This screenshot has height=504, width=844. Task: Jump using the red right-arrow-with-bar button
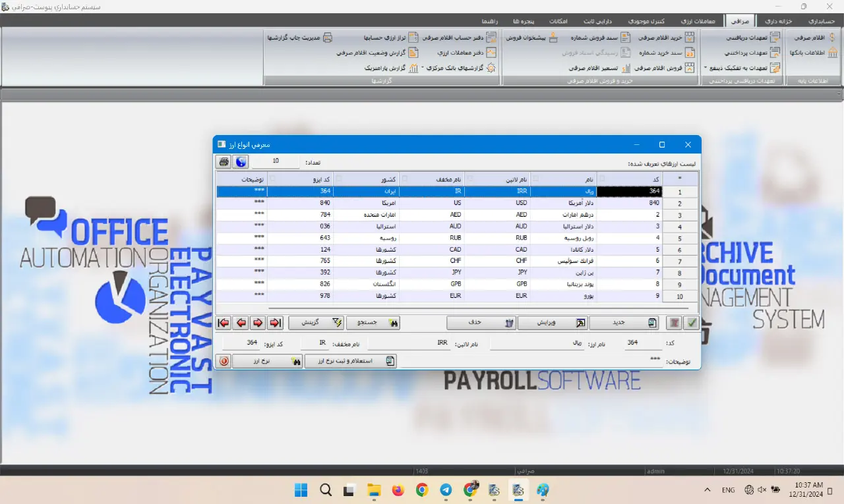[x=276, y=323]
